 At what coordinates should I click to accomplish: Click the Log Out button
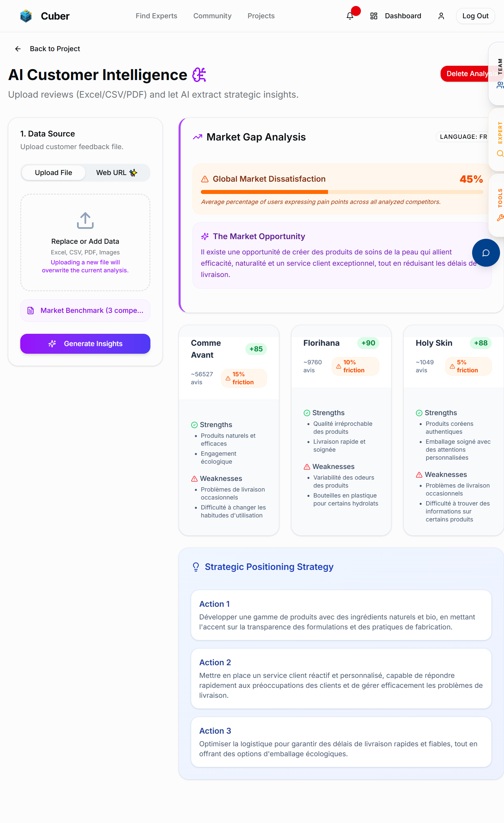click(475, 16)
